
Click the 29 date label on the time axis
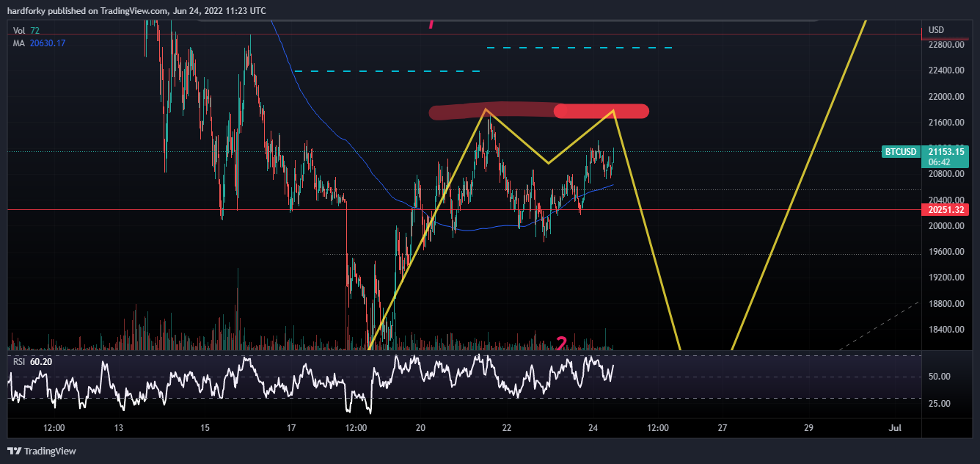(809, 427)
